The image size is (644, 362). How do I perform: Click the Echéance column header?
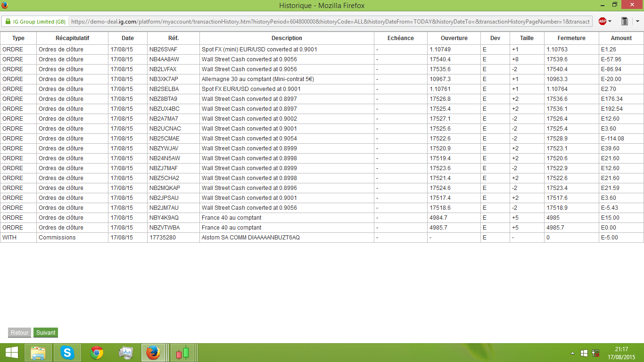point(401,38)
